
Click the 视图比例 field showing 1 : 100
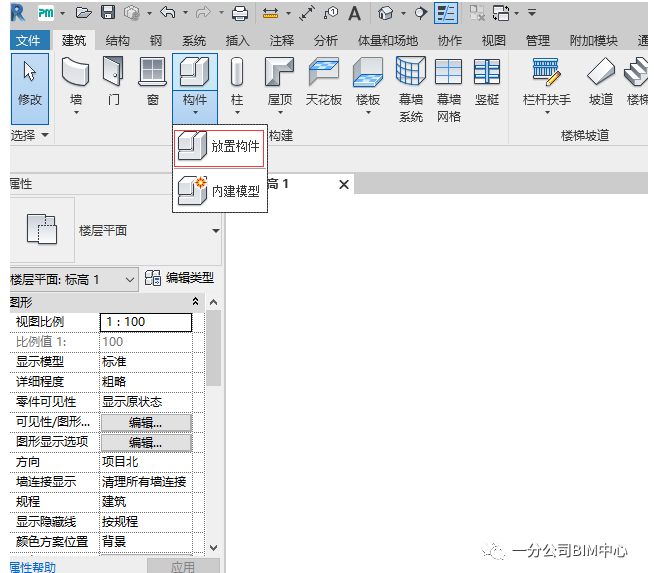pyautogui.click(x=146, y=322)
